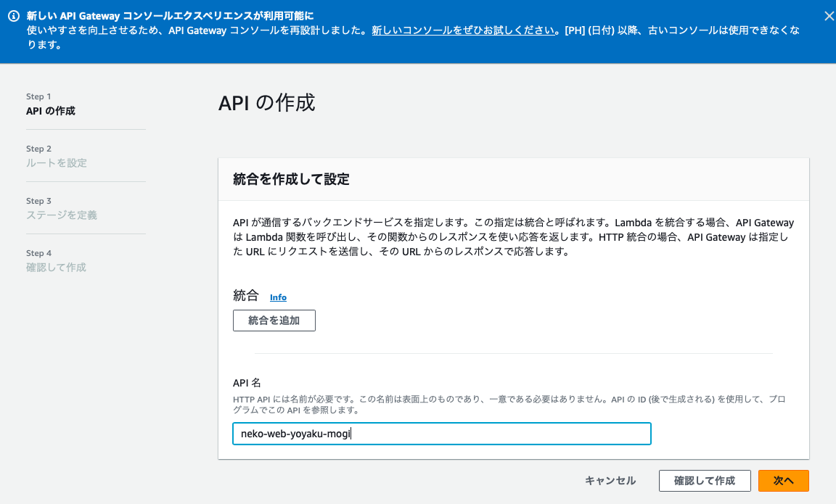
Task: Select Step 3 ステージを定義 in sidebar
Action: 61,215
